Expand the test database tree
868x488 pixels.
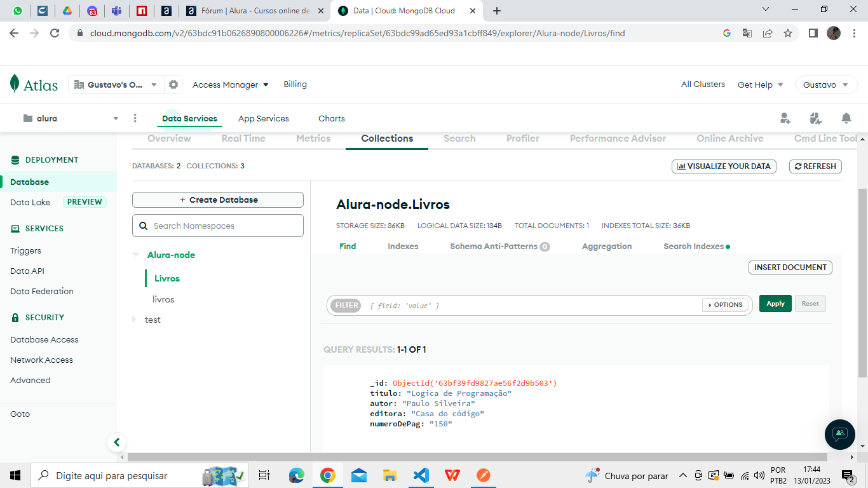point(134,320)
